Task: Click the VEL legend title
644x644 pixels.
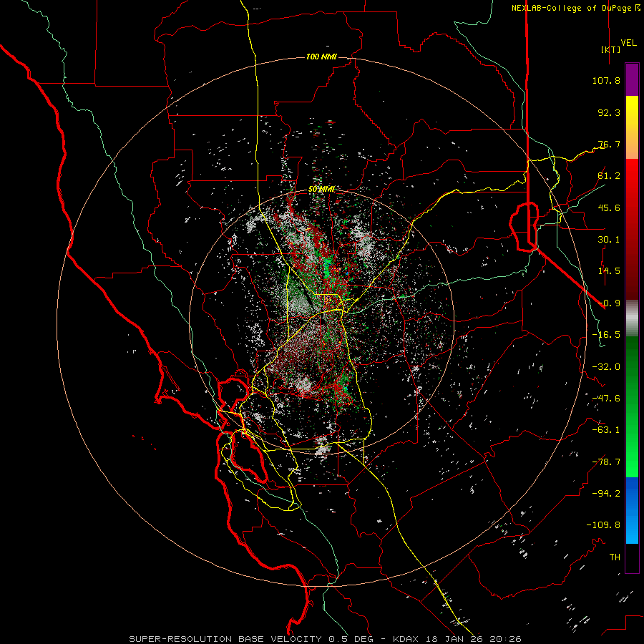Action: click(629, 42)
